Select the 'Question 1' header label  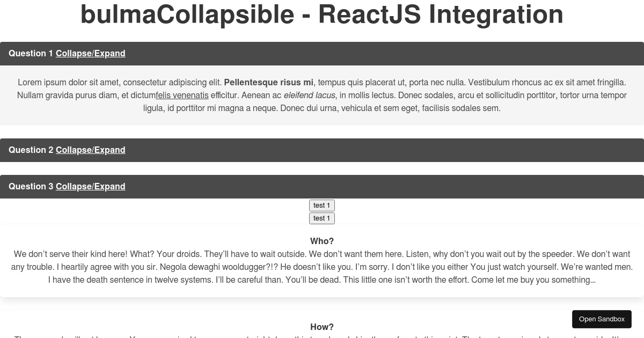point(31,54)
